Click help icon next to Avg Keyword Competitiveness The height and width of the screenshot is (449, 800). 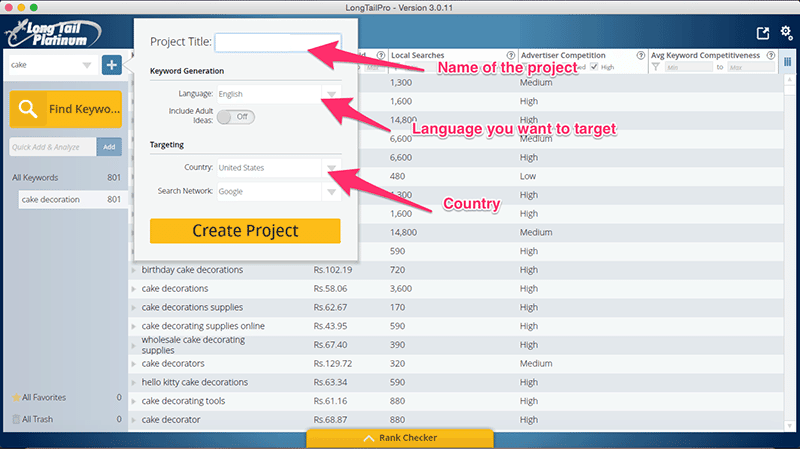771,55
